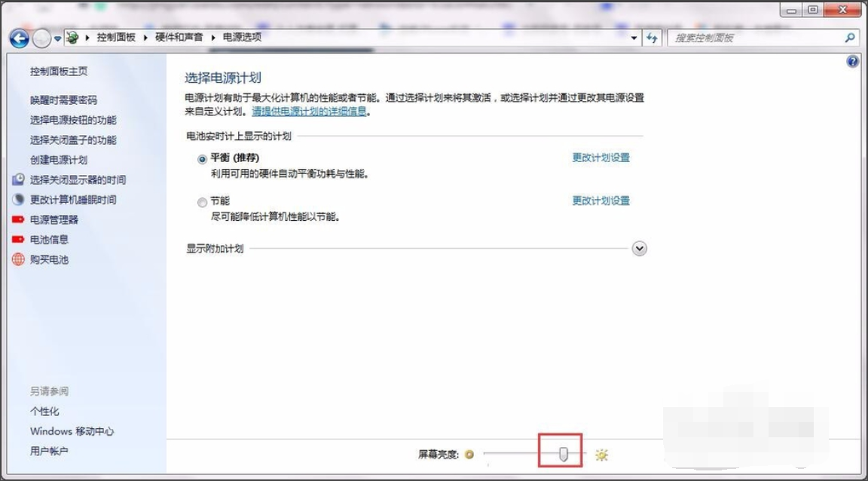The width and height of the screenshot is (868, 481).
Task: Click the back navigation arrow
Action: pos(18,37)
